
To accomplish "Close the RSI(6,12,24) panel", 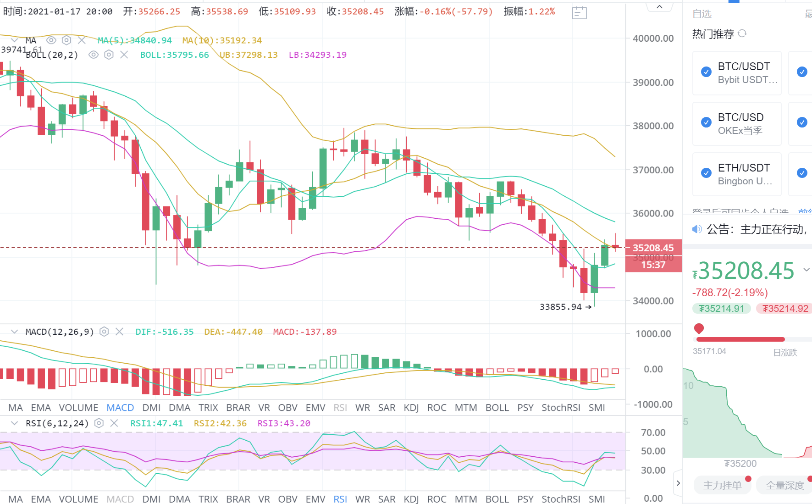I will pyautogui.click(x=114, y=423).
